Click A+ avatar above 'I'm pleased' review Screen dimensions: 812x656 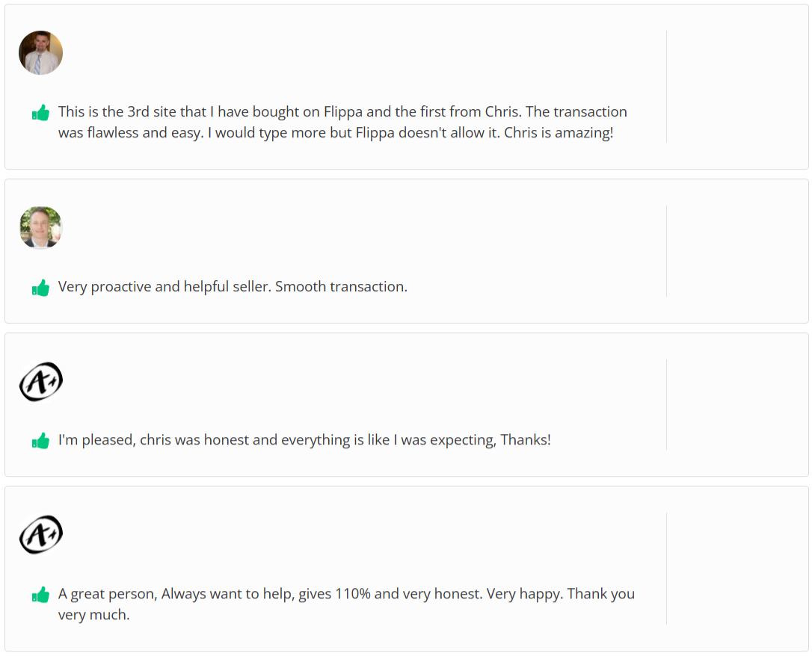40,382
